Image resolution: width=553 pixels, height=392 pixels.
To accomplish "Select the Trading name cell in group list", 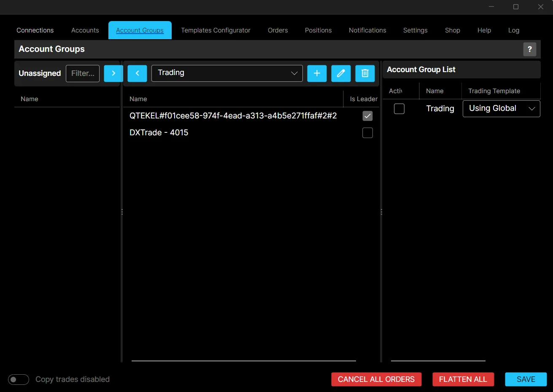I will [x=440, y=109].
